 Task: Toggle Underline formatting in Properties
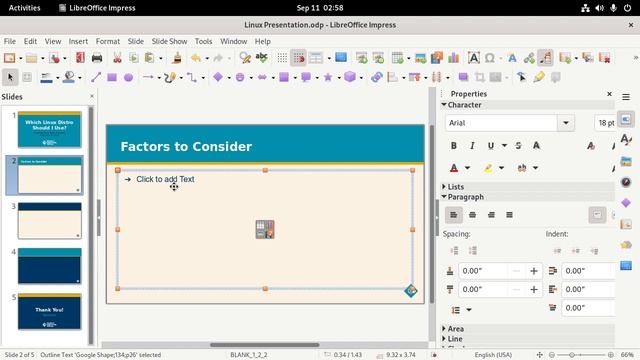coord(491,146)
